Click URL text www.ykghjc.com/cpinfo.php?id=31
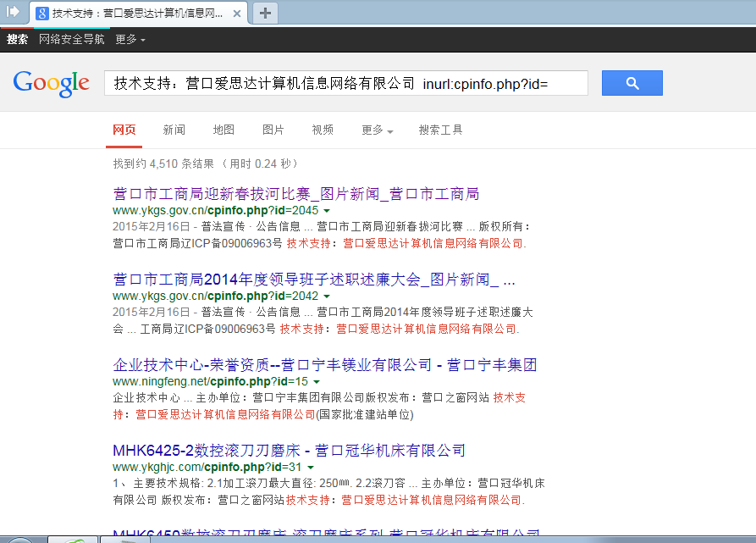The height and width of the screenshot is (543, 756). (x=207, y=467)
